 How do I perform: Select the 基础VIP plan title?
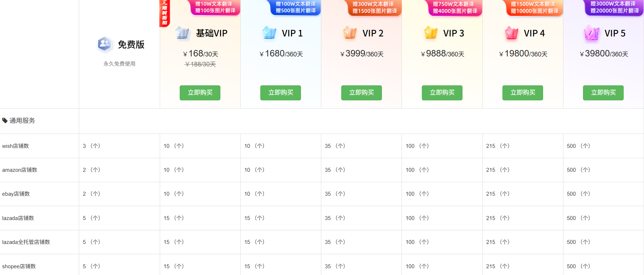[x=212, y=33]
